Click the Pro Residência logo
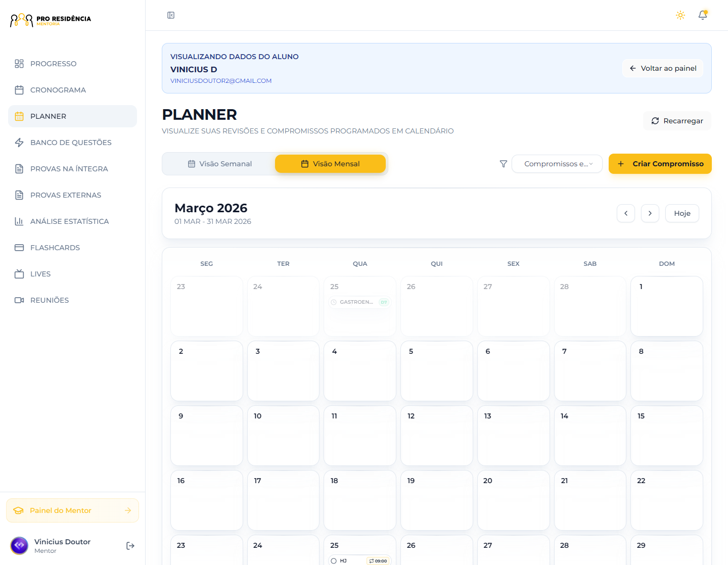Image resolution: width=728 pixels, height=565 pixels. [51, 20]
